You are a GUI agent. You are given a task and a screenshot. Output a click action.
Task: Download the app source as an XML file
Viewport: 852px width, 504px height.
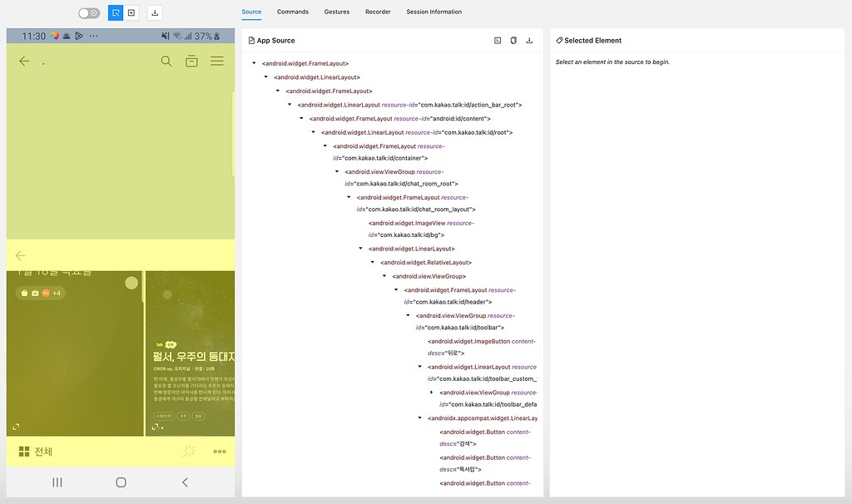(x=530, y=39)
